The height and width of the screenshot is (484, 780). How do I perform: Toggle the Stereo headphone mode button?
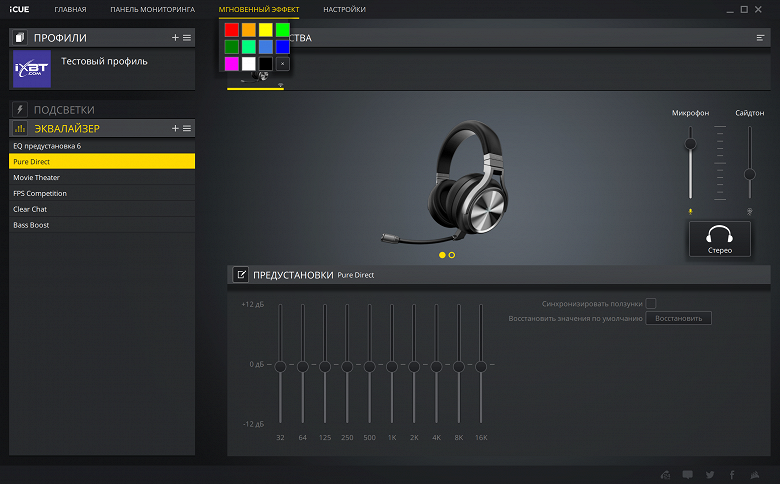720,239
